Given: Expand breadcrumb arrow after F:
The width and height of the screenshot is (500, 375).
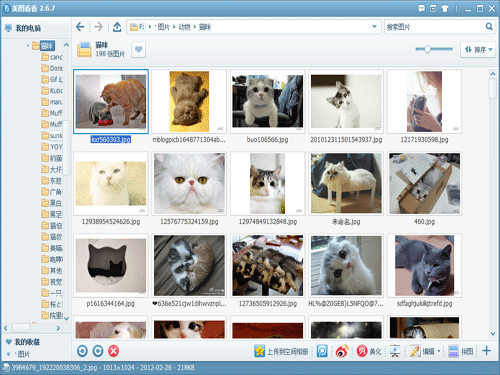Looking at the screenshot, I should pos(150,27).
